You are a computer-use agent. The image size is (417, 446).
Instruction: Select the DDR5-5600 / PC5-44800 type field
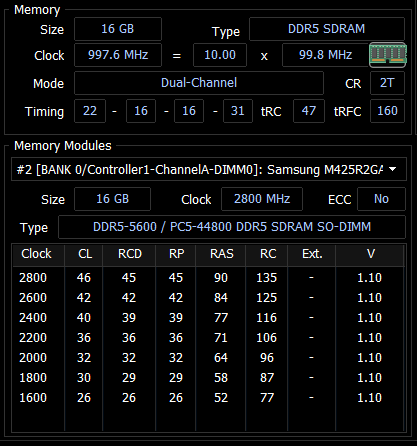pyautogui.click(x=232, y=227)
